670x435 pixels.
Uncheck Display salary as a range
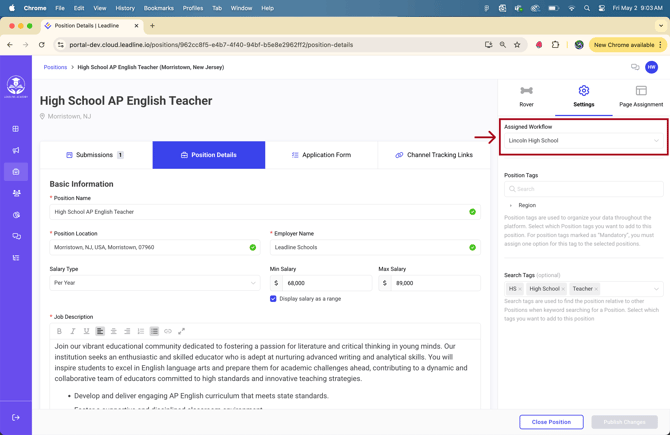coord(273,299)
